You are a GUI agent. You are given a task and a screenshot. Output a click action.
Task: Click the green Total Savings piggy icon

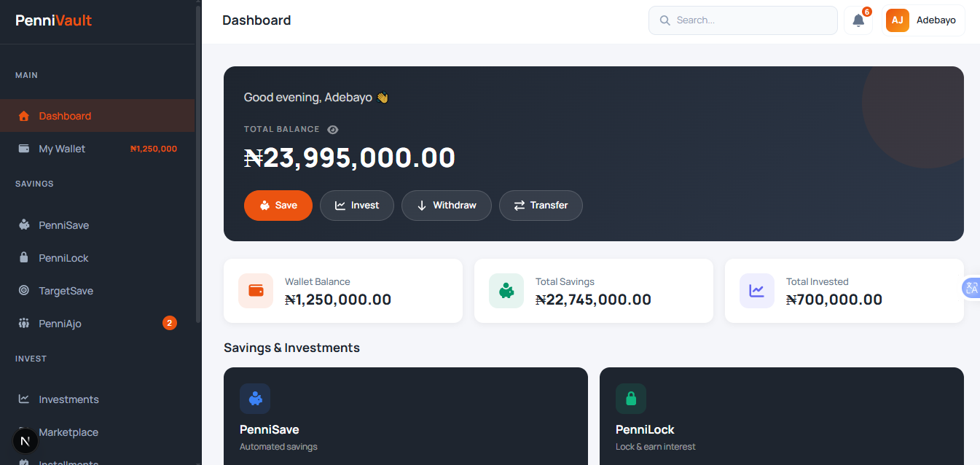506,290
